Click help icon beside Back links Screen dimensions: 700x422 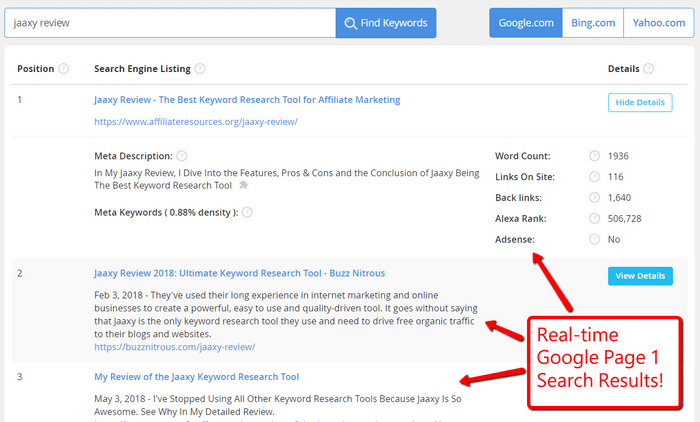click(594, 197)
